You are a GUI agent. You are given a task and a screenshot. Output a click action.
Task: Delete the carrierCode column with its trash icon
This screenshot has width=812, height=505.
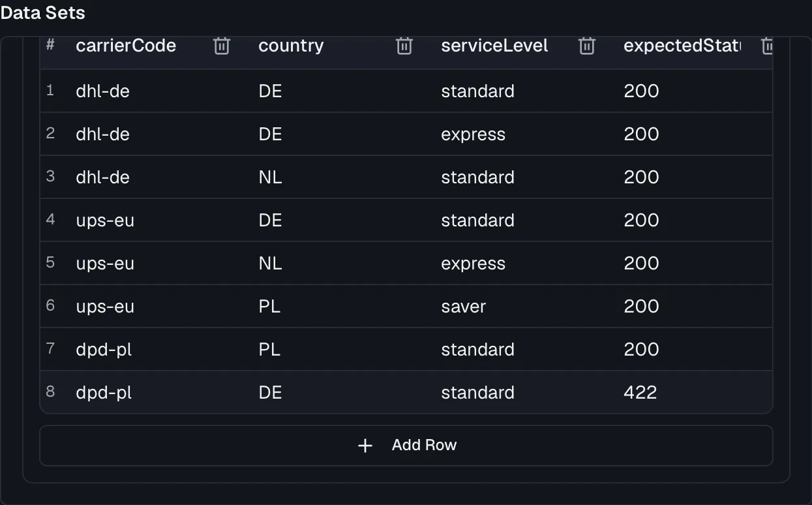(x=222, y=46)
